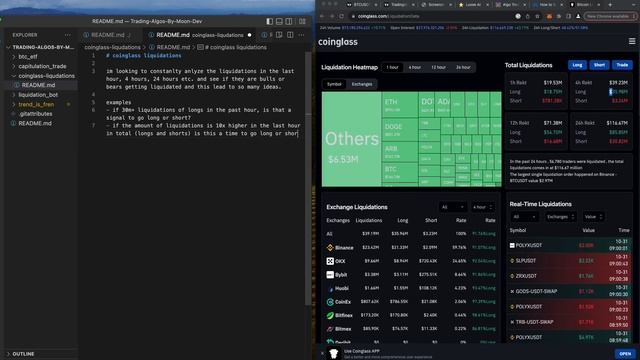Viewport: 640px width, 360px height.
Task: Toggle VS Code primary side bar layout icon
Action: (x=269, y=21)
